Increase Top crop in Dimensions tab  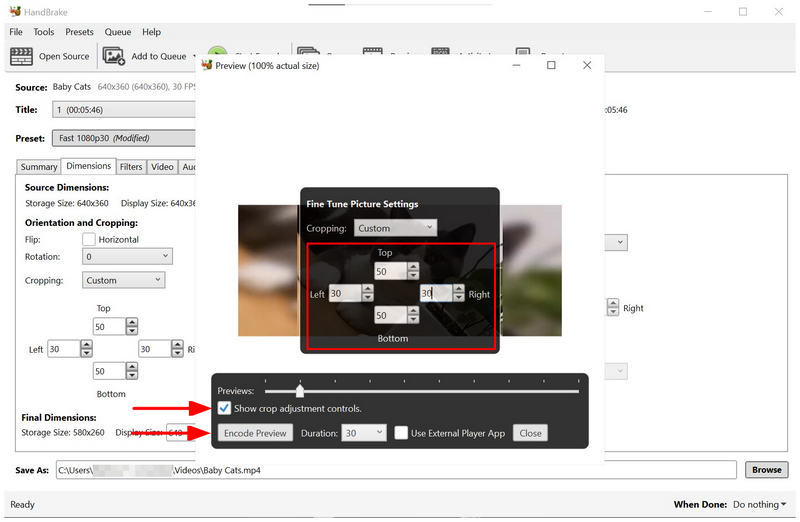pos(132,322)
